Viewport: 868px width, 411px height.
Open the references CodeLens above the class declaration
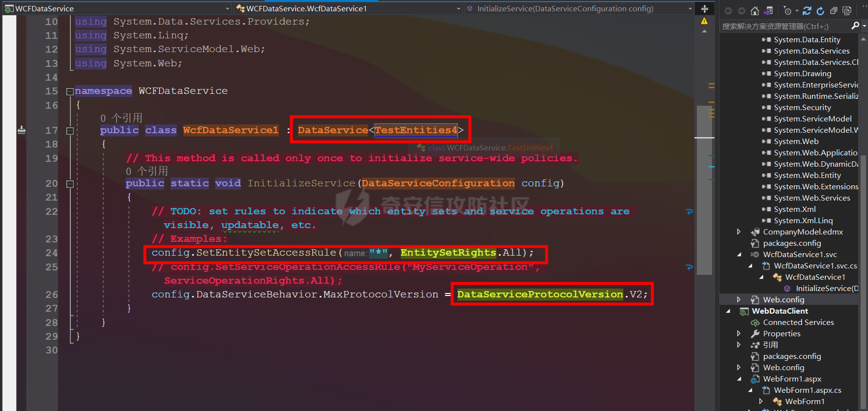pyautogui.click(x=121, y=118)
